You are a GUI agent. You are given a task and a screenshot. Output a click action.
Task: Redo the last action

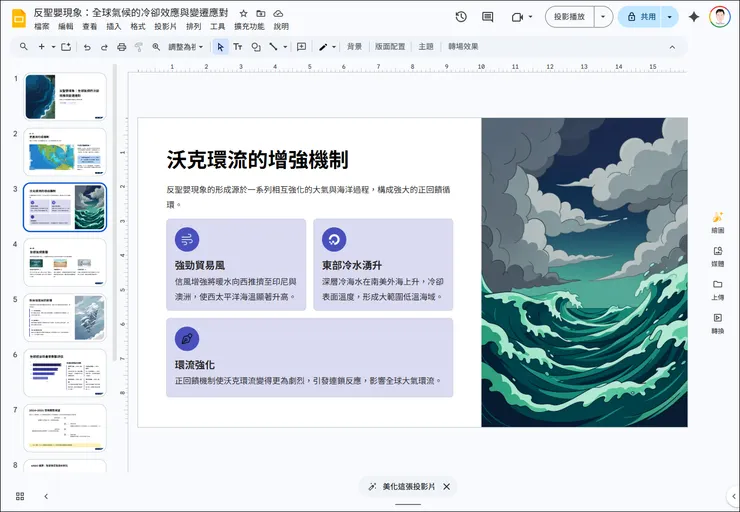104,47
